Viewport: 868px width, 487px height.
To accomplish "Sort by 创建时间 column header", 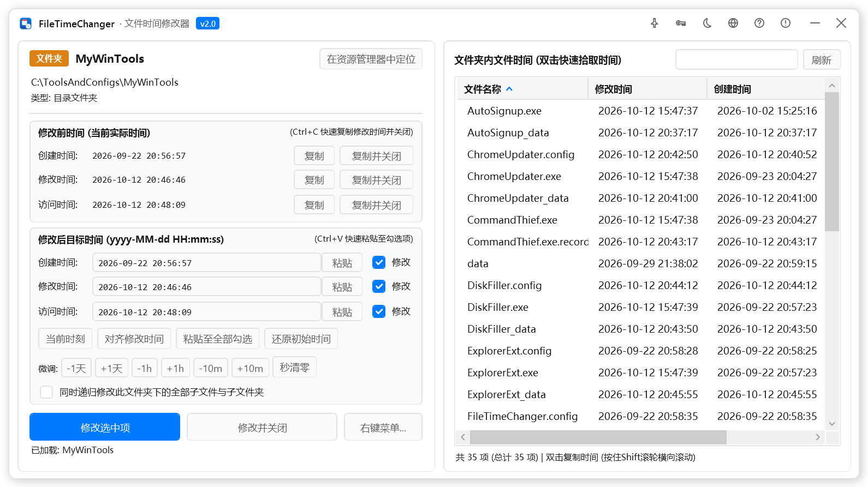I will (765, 89).
